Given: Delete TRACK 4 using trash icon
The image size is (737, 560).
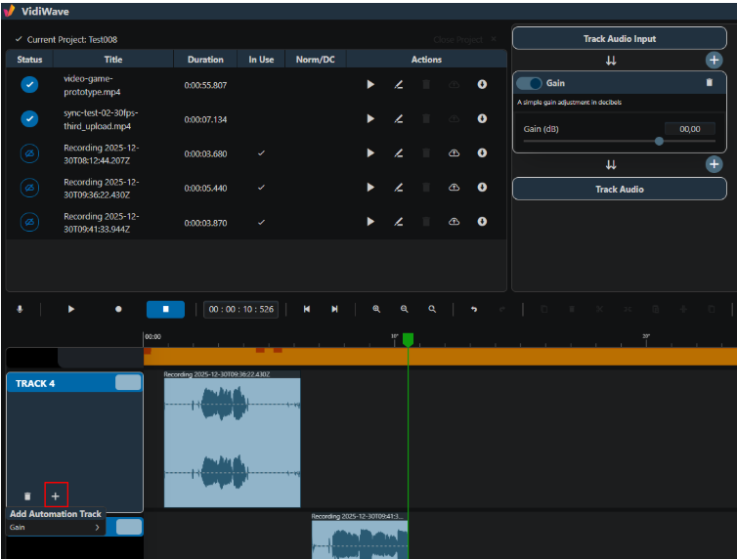Looking at the screenshot, I should [27, 496].
